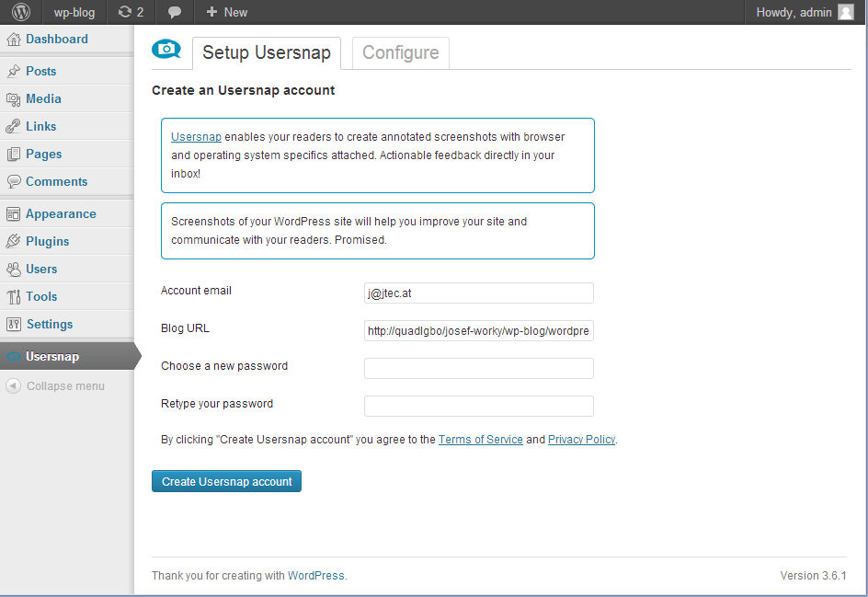Click the Appearance icon in sidebar

[x=13, y=214]
